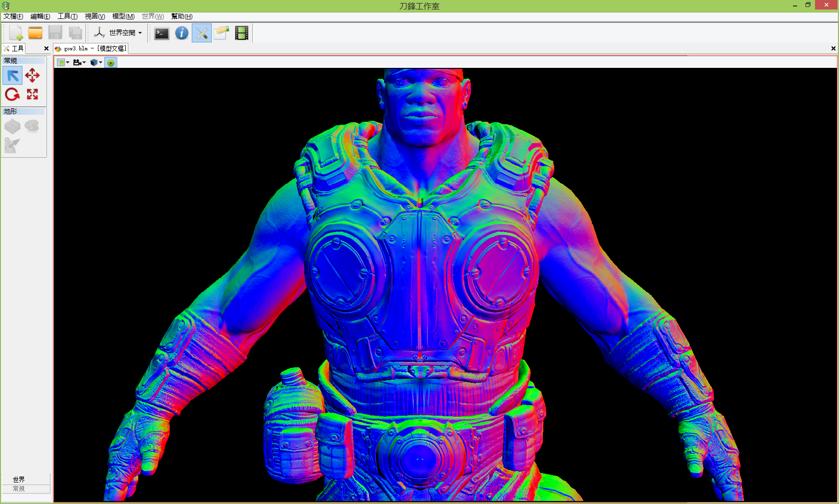This screenshot has width=839, height=504.
Task: Open the hand-and-note properties icon
Action: pos(222,33)
